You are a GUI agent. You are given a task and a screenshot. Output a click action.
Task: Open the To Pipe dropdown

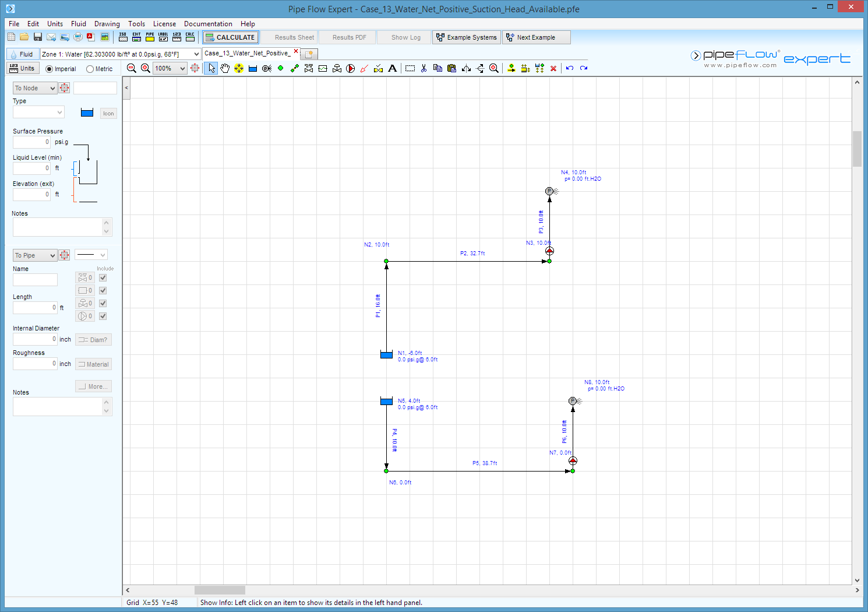[35, 255]
